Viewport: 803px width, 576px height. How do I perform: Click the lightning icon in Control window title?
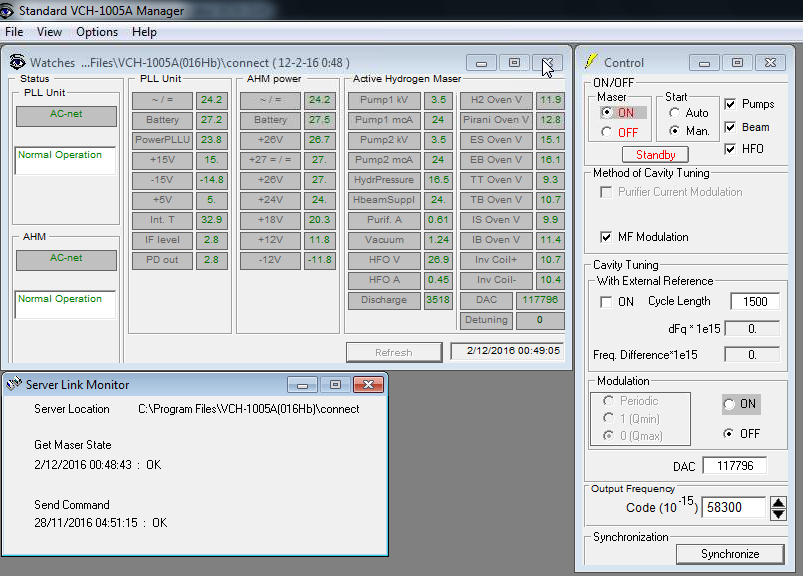[x=591, y=62]
